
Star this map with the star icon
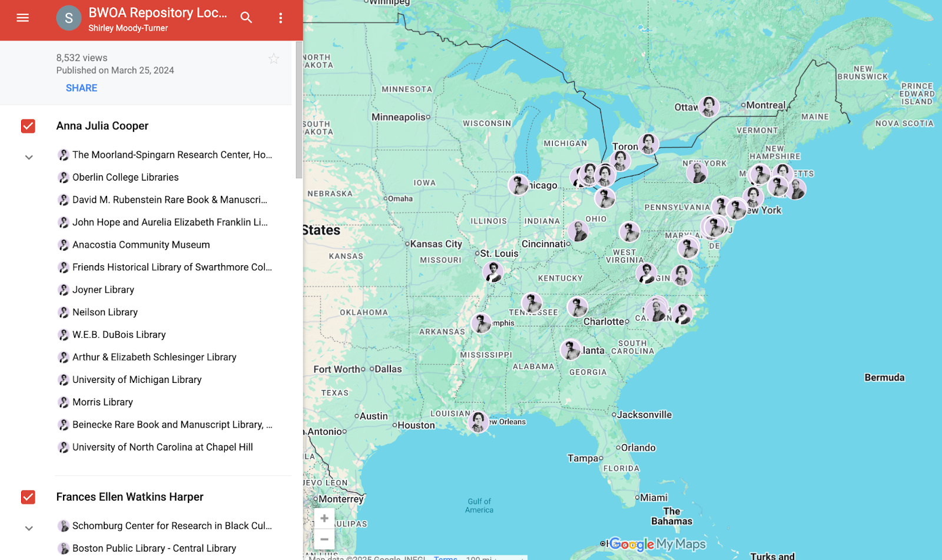coord(274,58)
